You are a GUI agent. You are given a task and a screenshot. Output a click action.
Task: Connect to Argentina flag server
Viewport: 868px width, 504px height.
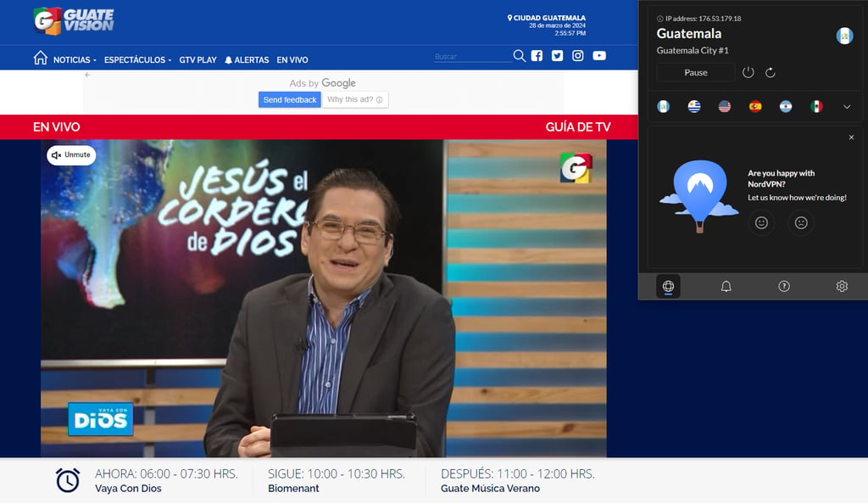[786, 106]
